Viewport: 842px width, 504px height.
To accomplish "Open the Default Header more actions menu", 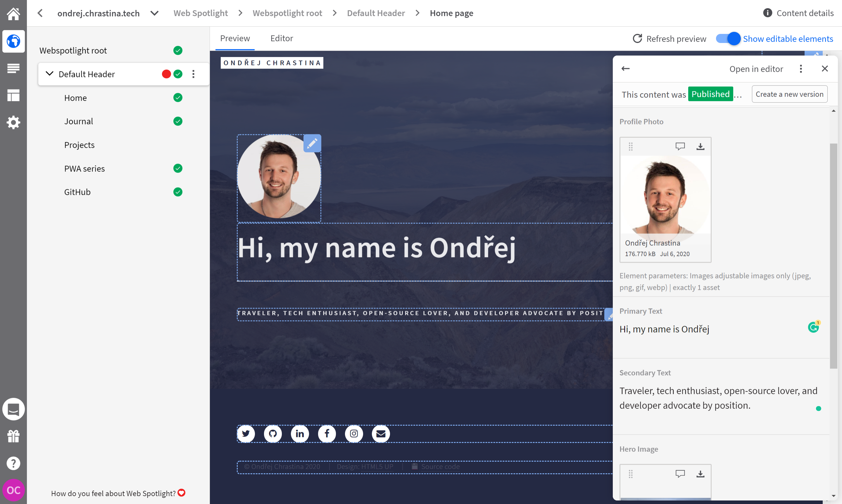I will click(193, 74).
